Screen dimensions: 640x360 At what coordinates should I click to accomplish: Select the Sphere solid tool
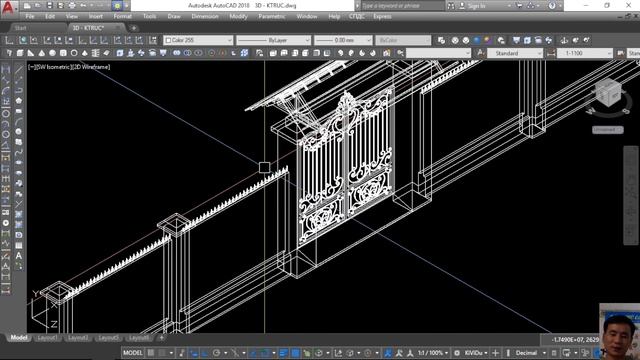tap(52, 53)
